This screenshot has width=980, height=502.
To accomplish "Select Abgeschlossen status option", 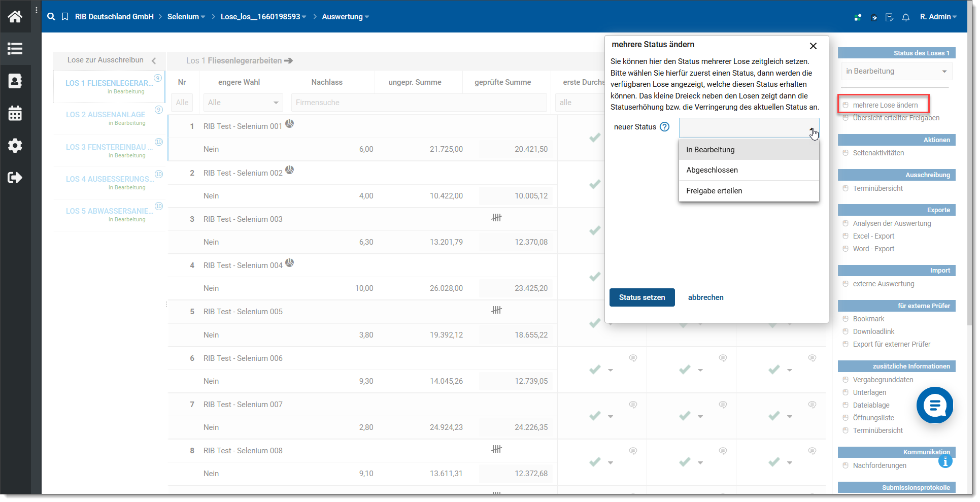I will click(x=749, y=170).
